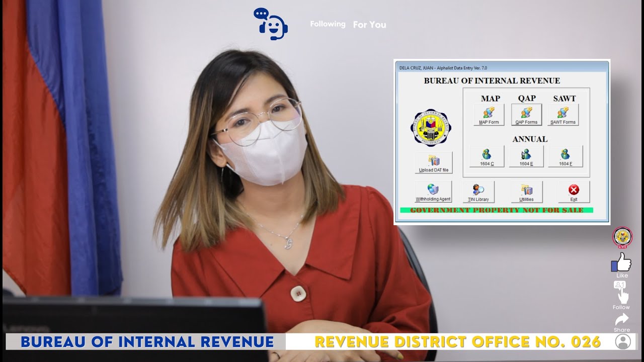The image size is (644, 362).
Task: Click GOVERNMENT PROPERTY NOT FOR SALE banner
Action: point(497,210)
